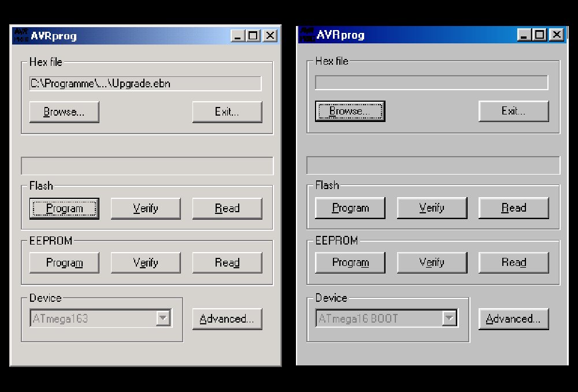Screen dimensions: 578x392
Task: Click the progress bar in the right window
Action: pos(433,165)
